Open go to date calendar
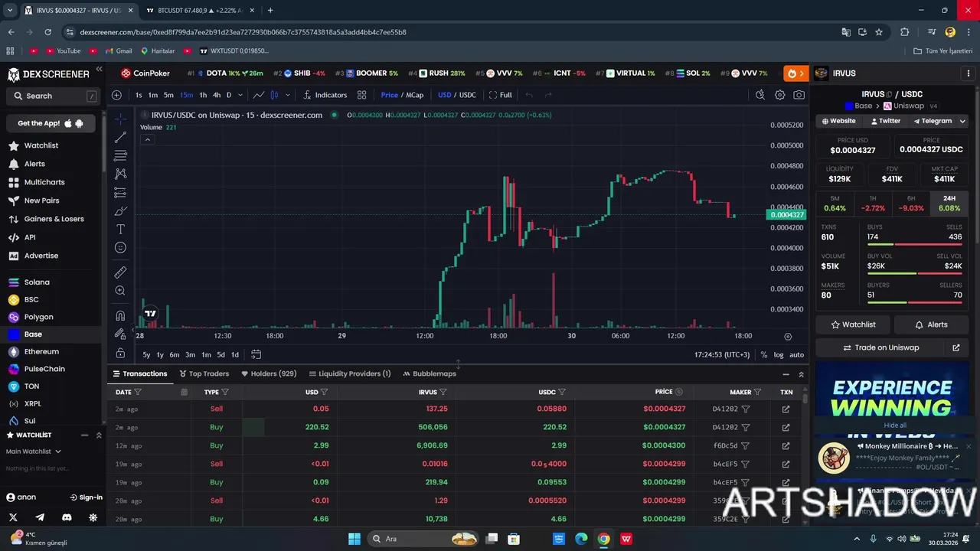This screenshot has height=551, width=980. coord(256,354)
